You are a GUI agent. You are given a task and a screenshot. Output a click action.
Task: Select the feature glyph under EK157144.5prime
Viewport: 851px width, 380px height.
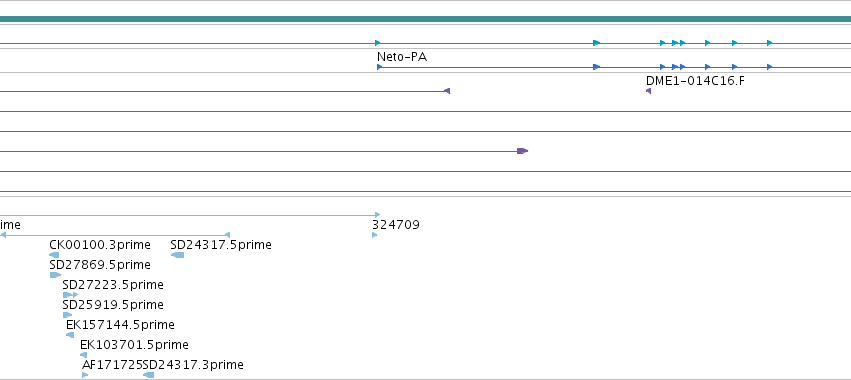tap(70, 335)
